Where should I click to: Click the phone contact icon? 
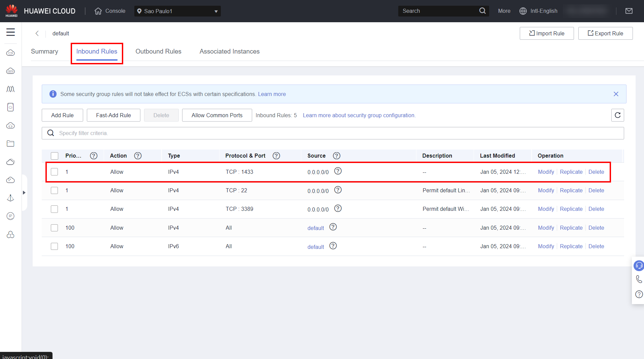(x=639, y=279)
